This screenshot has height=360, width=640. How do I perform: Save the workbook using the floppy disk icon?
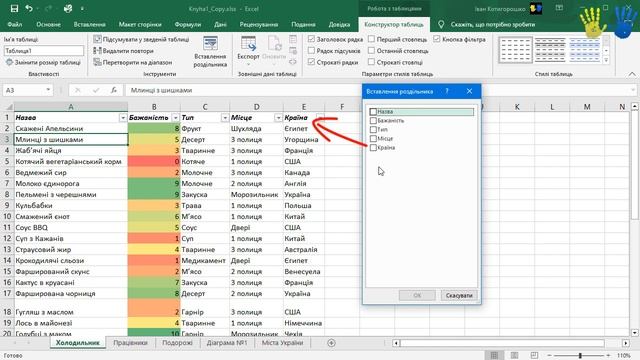click(14, 9)
